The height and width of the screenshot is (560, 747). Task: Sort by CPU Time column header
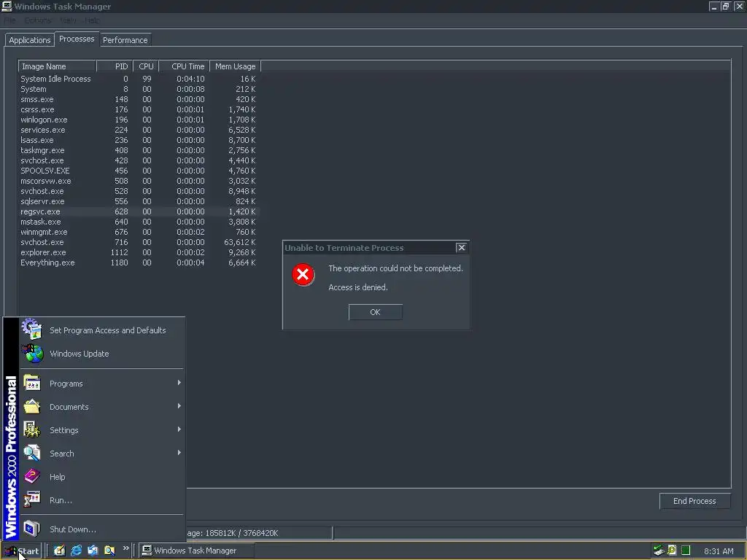[184, 66]
